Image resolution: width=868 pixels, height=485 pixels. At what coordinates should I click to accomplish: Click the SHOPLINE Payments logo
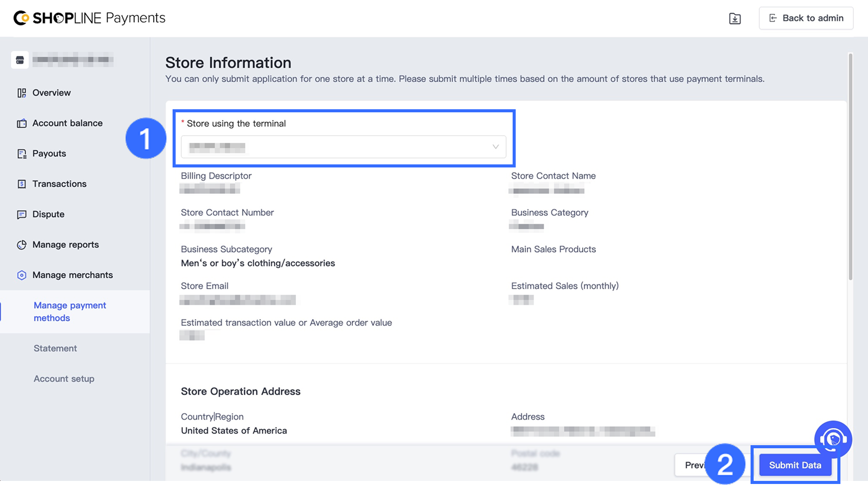tap(89, 18)
